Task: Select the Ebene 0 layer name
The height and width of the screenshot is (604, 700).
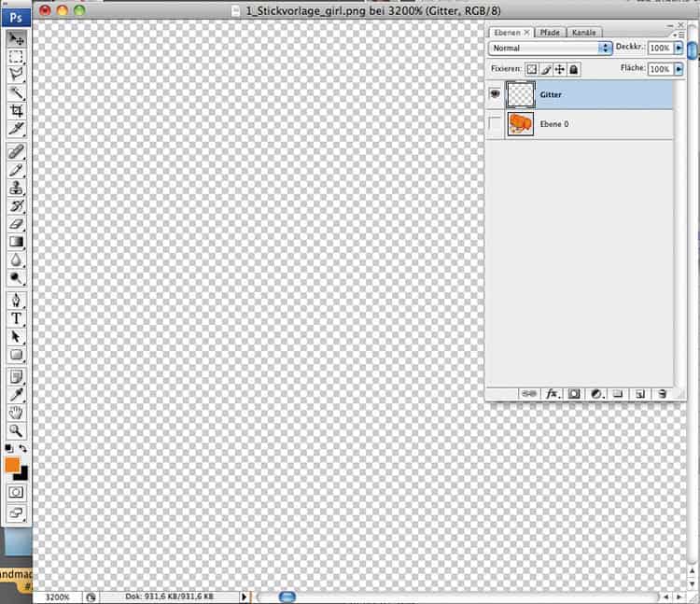Action: (x=554, y=124)
